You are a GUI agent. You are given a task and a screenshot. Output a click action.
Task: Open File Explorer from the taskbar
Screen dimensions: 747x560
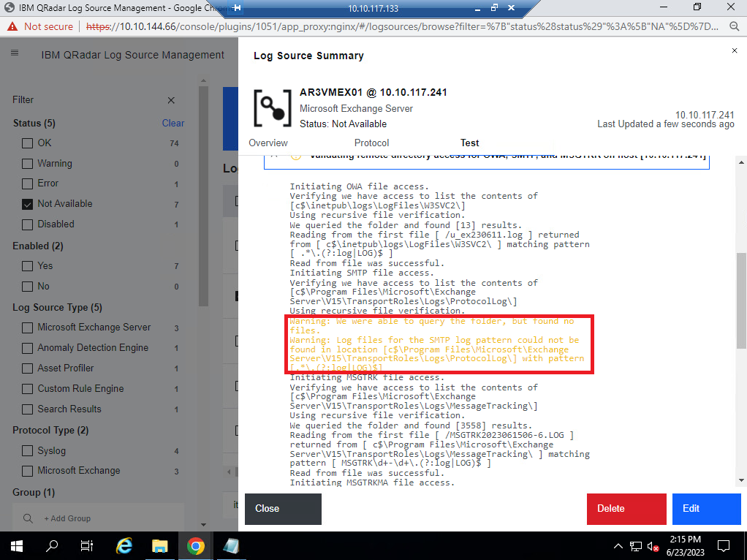click(x=160, y=546)
